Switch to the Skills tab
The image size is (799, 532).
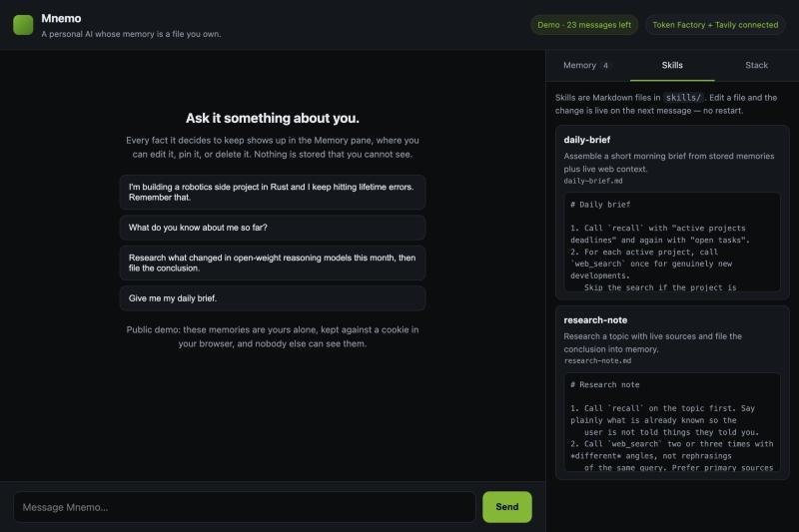click(672, 65)
